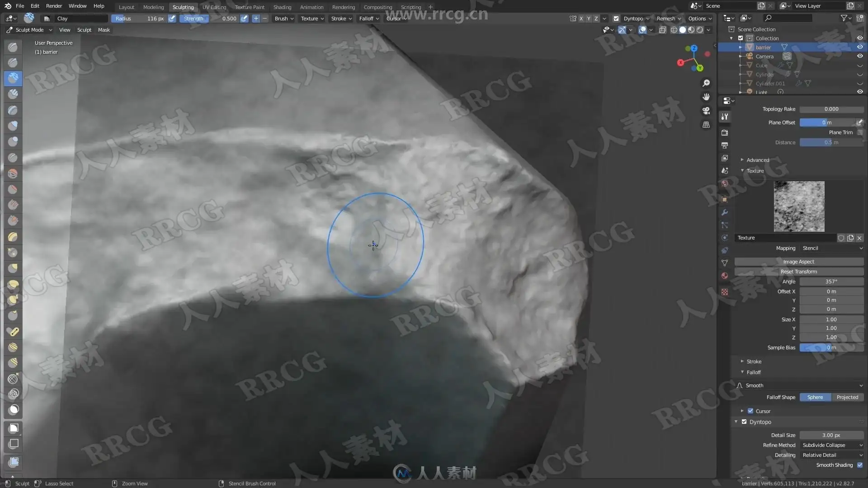Hide the barrier object in outliner
The image size is (868, 488).
click(859, 47)
